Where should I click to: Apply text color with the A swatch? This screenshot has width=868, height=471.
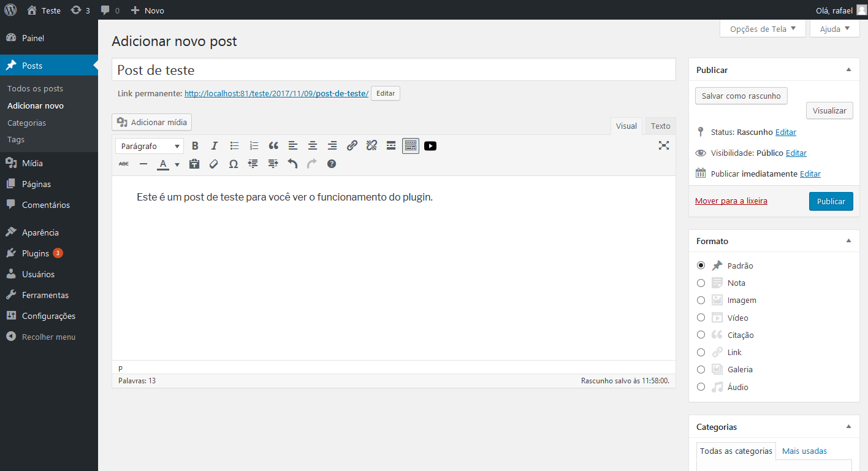(163, 164)
